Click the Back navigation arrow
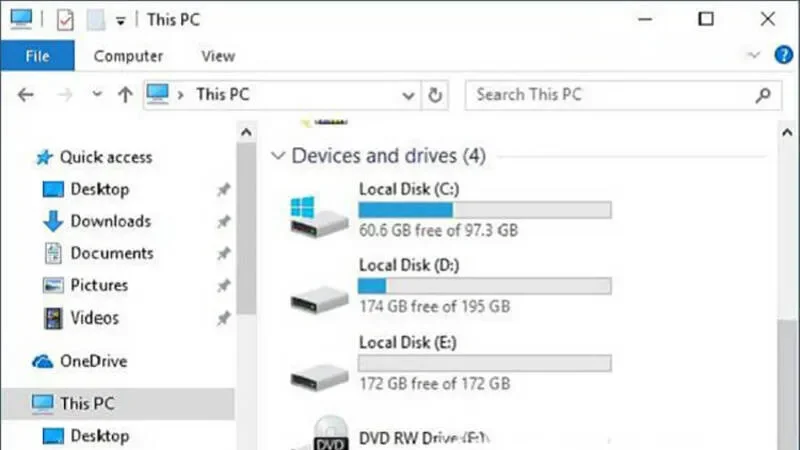Image resolution: width=800 pixels, height=450 pixels. tap(26, 95)
